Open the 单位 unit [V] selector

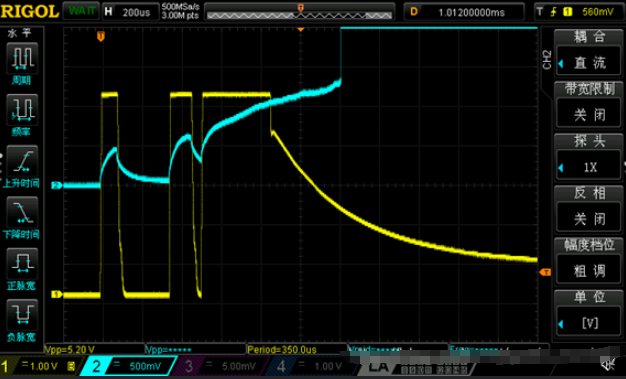[x=589, y=323]
